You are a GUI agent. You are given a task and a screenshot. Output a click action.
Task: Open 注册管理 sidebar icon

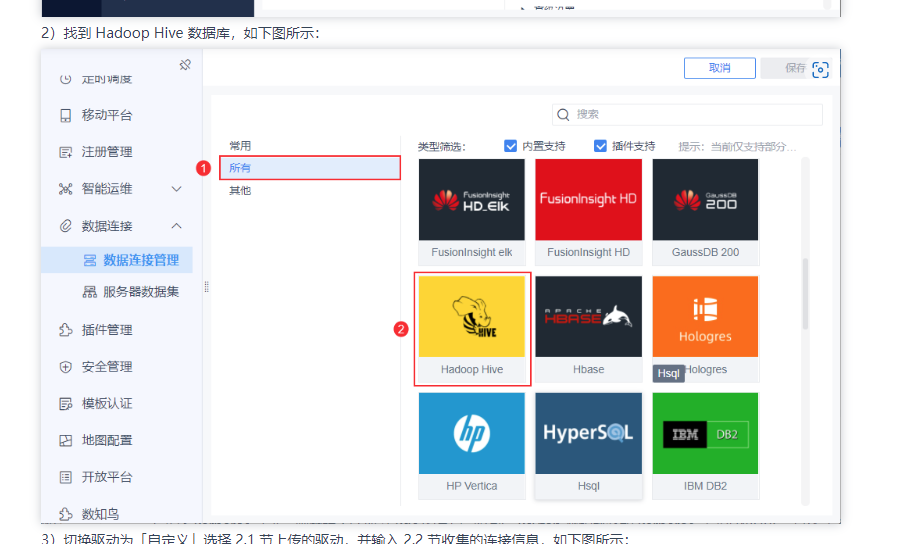[x=66, y=153]
